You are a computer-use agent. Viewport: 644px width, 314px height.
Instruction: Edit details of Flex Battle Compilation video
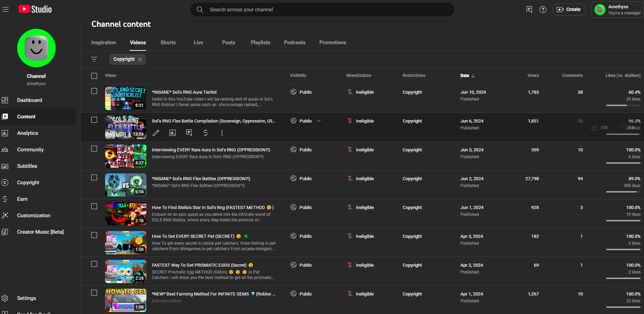(156, 133)
